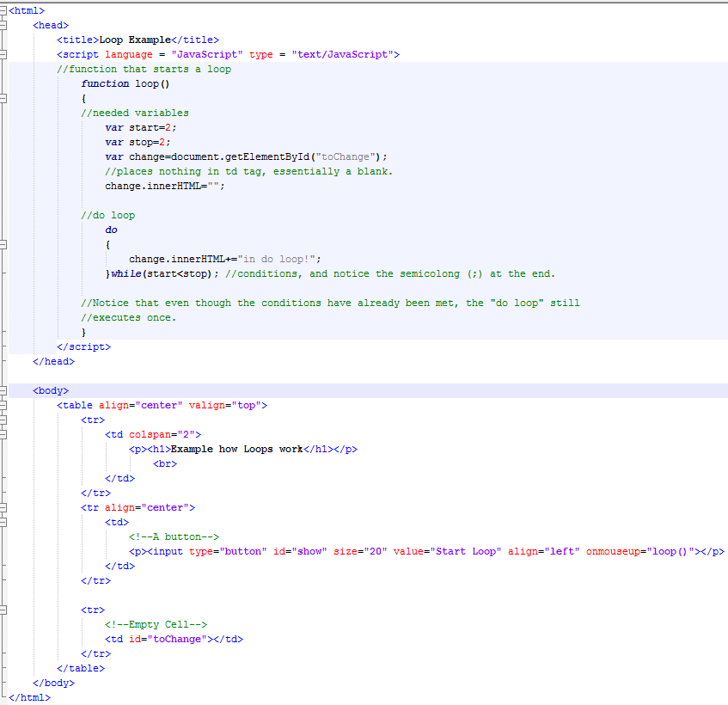
Task: Click the <td id="toChange"> line
Action: coord(174,639)
